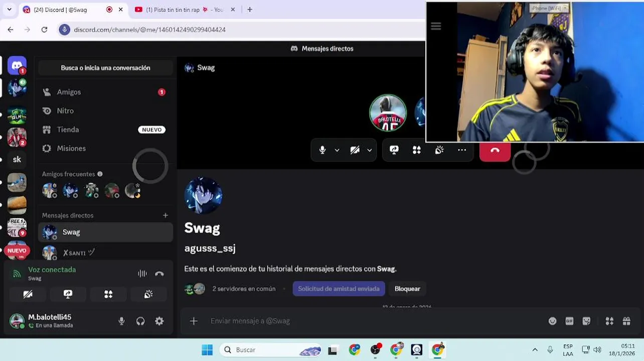Click Balotelli avatar in call view
Image resolution: width=644 pixels, height=361 pixels.
[388, 113]
